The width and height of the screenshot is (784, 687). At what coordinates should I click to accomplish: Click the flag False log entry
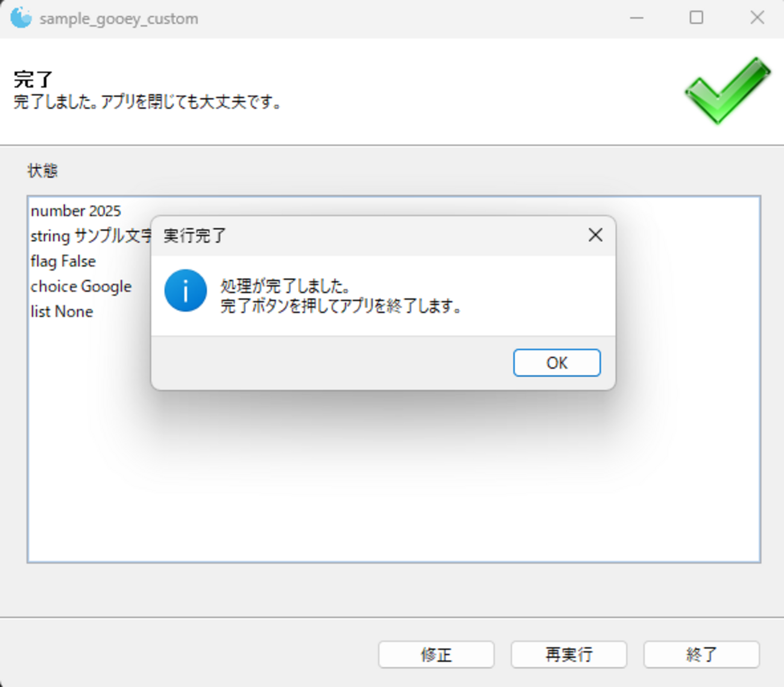[x=63, y=261]
